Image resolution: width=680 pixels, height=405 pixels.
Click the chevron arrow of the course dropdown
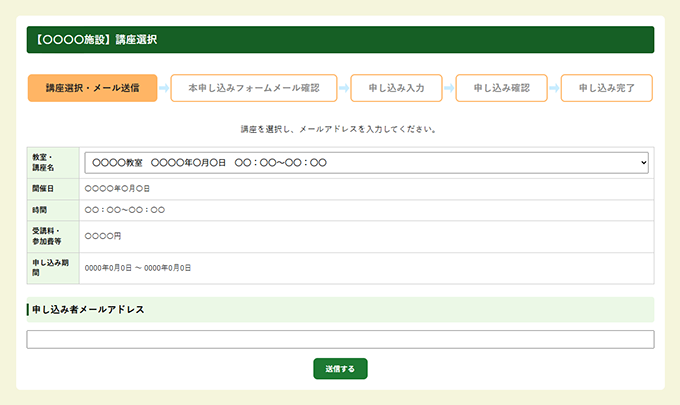click(643, 162)
